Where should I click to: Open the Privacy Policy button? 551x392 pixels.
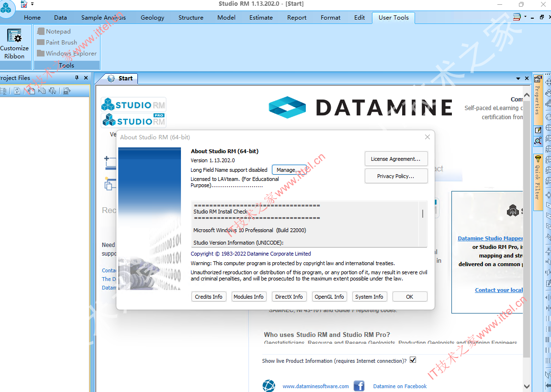(396, 176)
